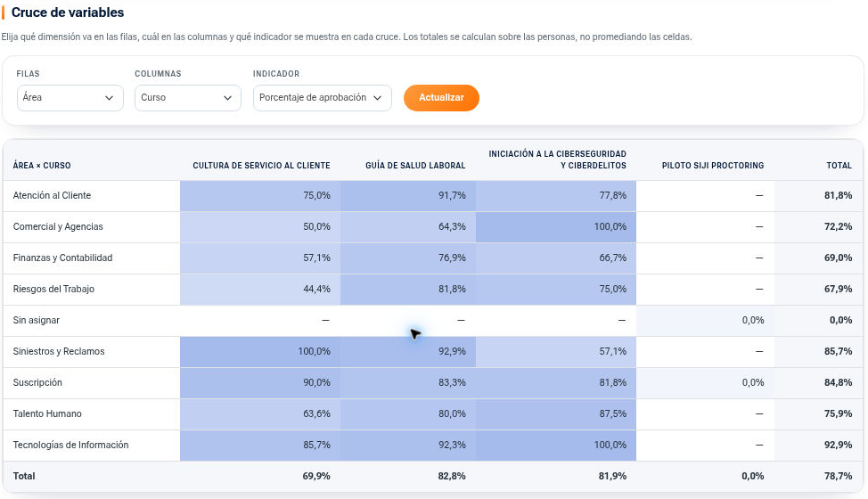Screen dimensions: 868x499
Task: Click the chevron arrow in the Área selector
Action: pos(109,98)
